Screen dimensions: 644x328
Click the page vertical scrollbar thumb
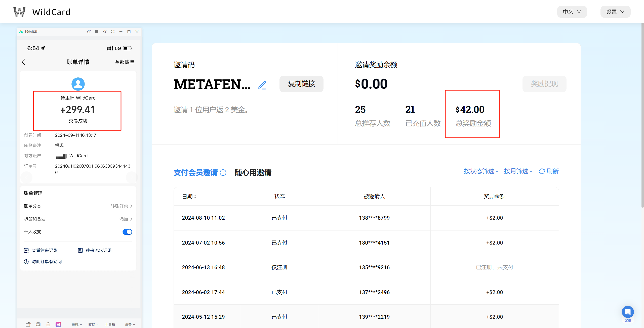[x=642, y=116]
